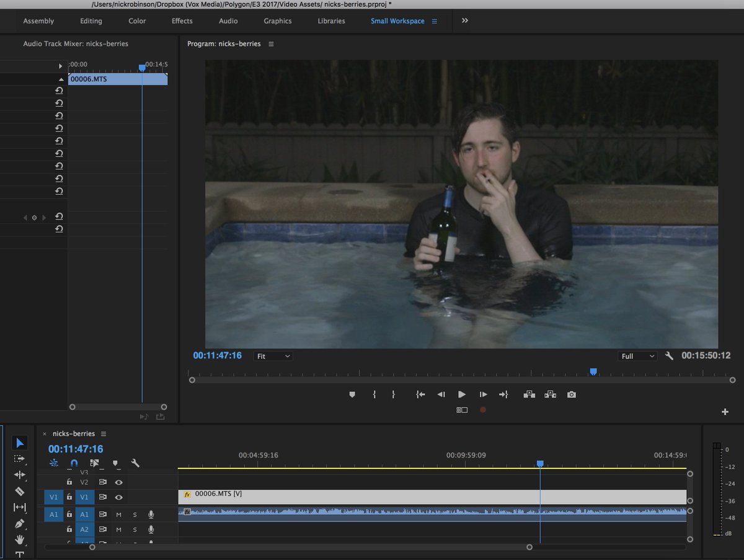Click the Export Frame camera icon
Viewport: 744px width, 560px height.
[571, 394]
